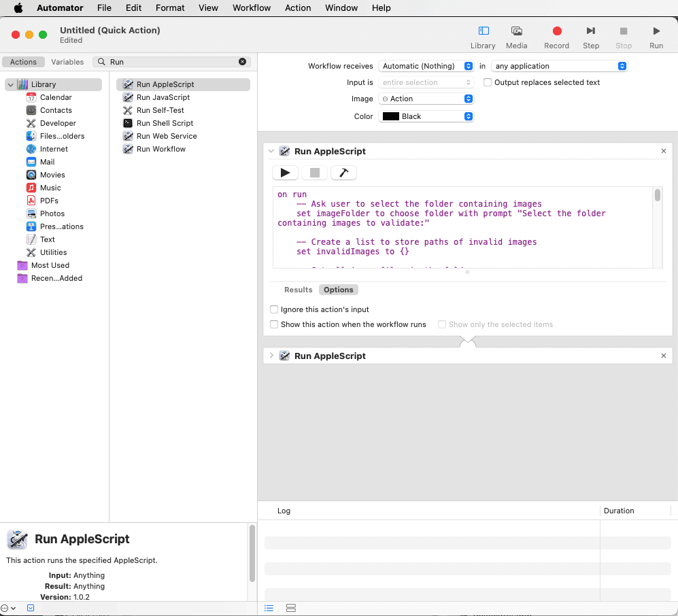Select the Presentations library category
Screen dimensions: 678x616
click(61, 226)
